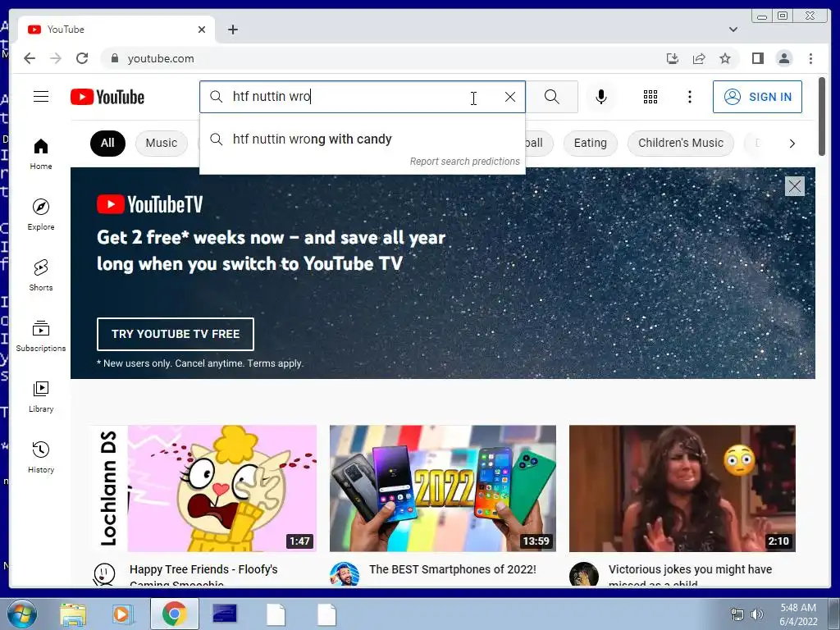Open the YouTube apps grid icon
This screenshot has height=630, width=840.
click(x=651, y=97)
